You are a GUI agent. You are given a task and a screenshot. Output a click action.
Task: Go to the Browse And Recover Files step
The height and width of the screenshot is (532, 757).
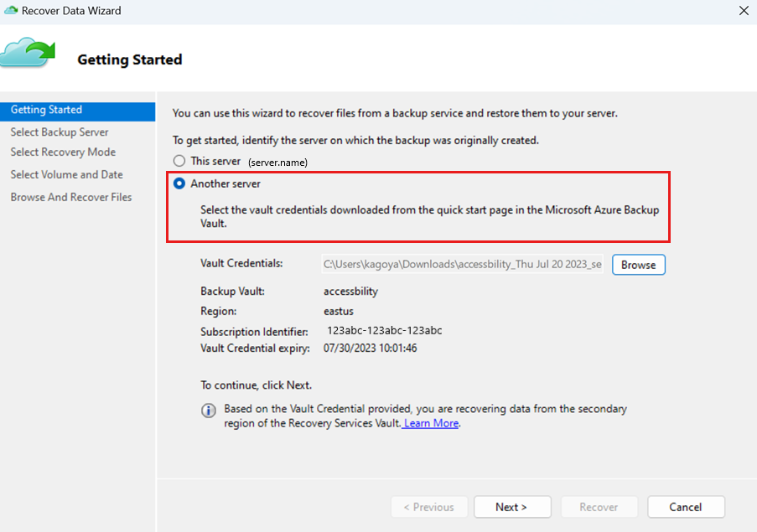71,197
